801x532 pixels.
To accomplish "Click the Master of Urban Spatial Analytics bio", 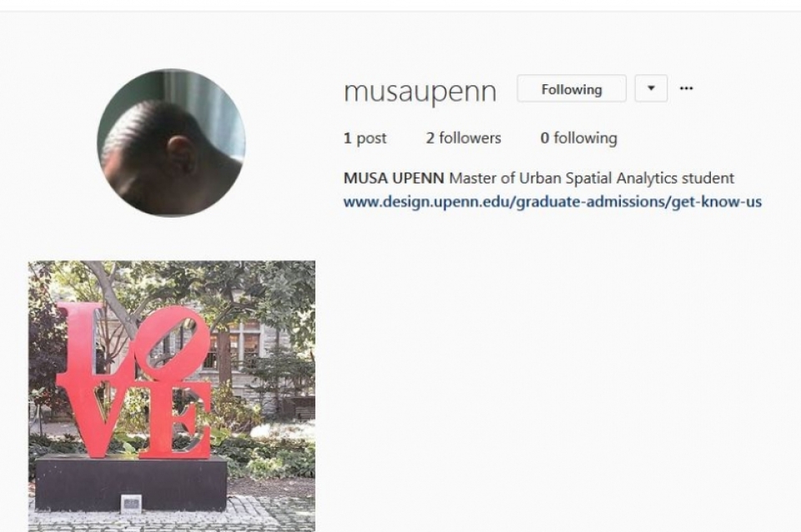I will pos(592,178).
